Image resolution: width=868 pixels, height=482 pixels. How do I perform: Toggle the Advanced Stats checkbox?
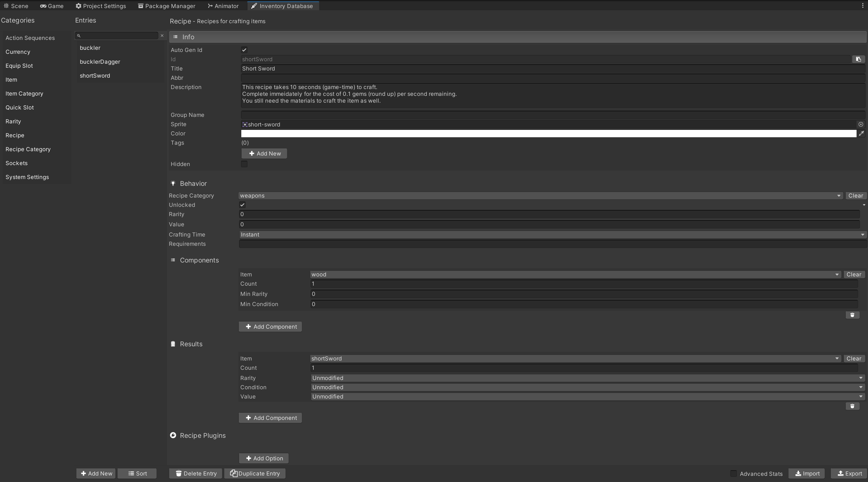click(733, 474)
